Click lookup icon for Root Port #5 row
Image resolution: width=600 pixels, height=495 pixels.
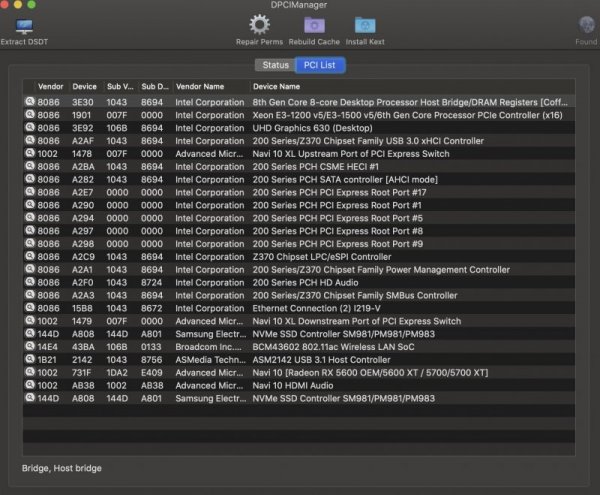30,217
